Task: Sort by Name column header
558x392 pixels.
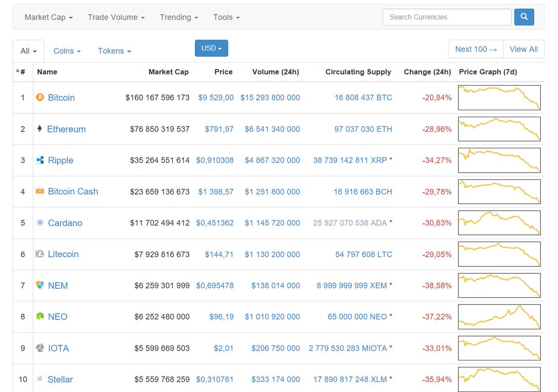Action: 47,72
